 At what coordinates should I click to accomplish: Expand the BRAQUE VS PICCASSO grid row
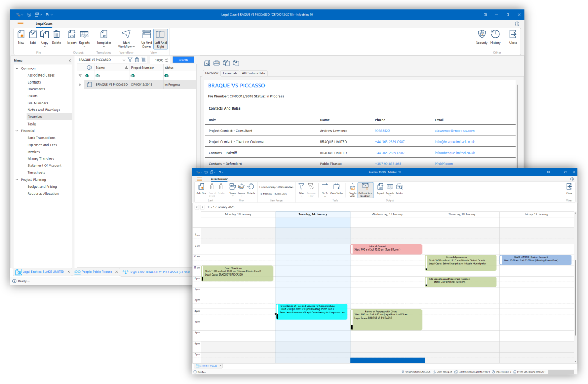[80, 85]
